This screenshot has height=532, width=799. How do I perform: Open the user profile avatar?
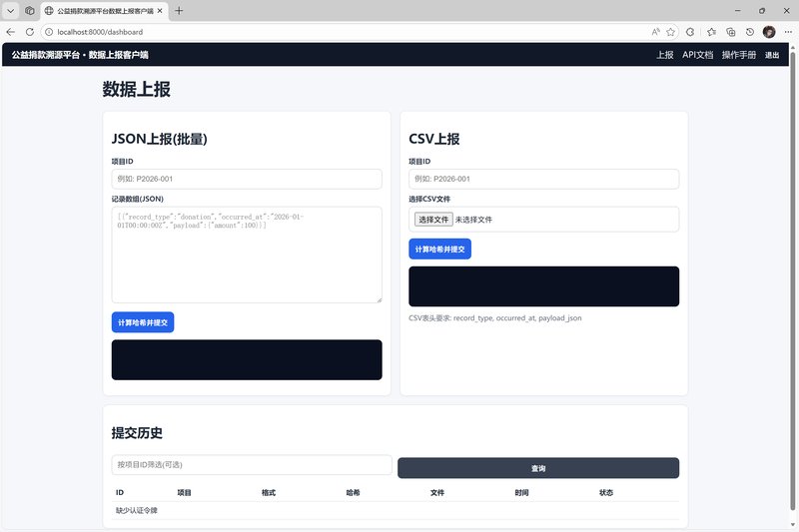click(769, 32)
